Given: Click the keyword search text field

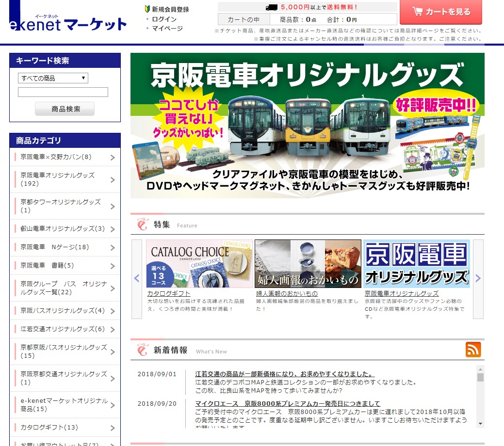Looking at the screenshot, I should pos(63,92).
